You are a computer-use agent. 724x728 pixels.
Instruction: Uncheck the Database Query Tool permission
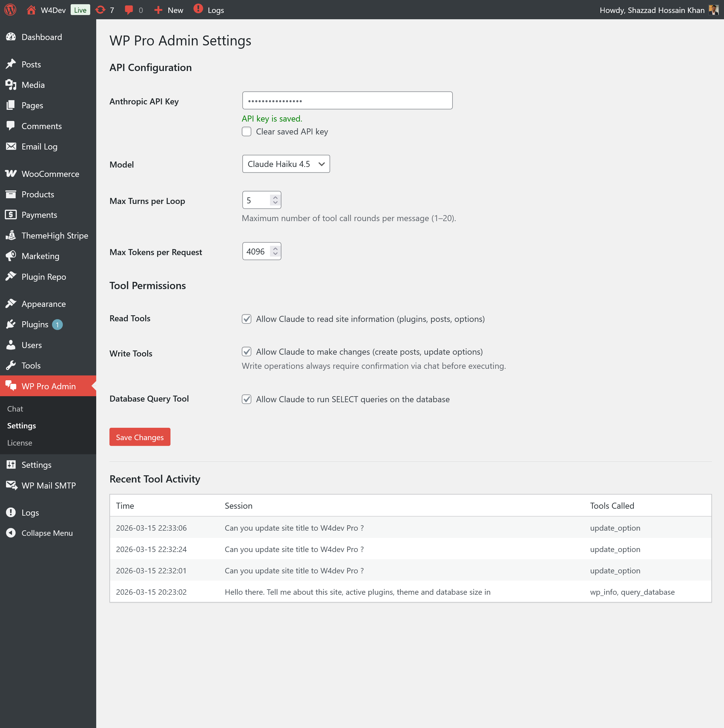[x=247, y=399]
